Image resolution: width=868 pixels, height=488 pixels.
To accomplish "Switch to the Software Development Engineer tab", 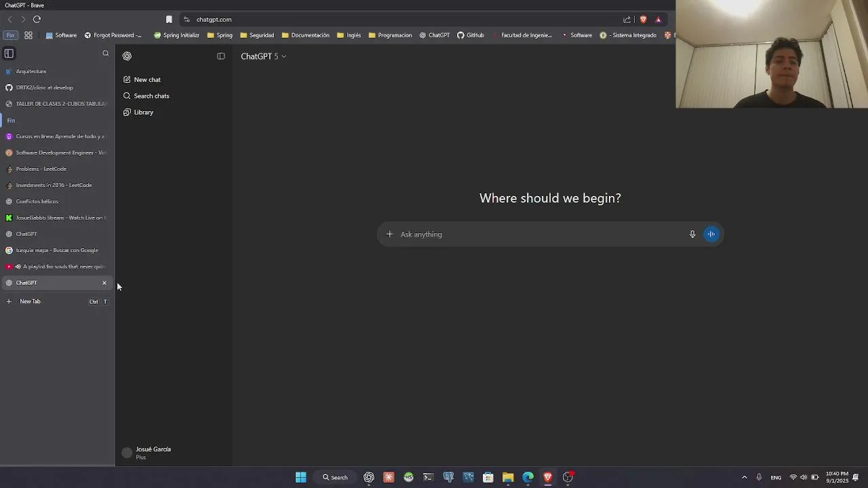I will [x=57, y=152].
